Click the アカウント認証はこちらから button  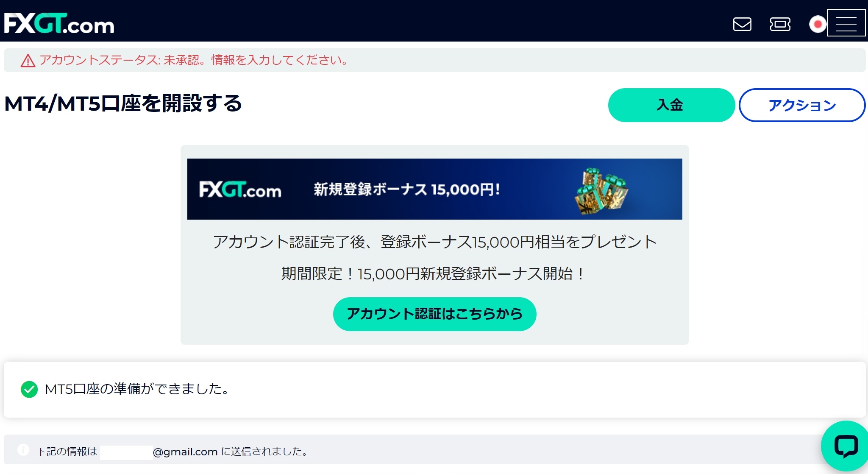[x=434, y=314]
